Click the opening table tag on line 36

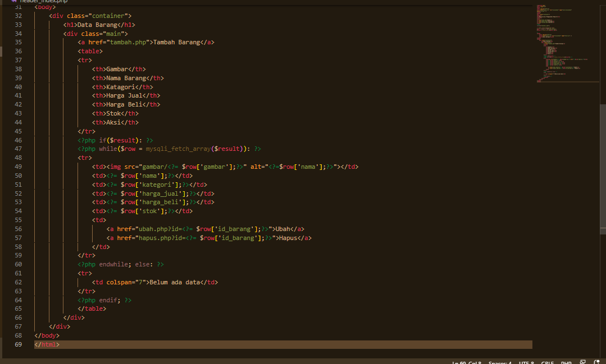point(90,52)
